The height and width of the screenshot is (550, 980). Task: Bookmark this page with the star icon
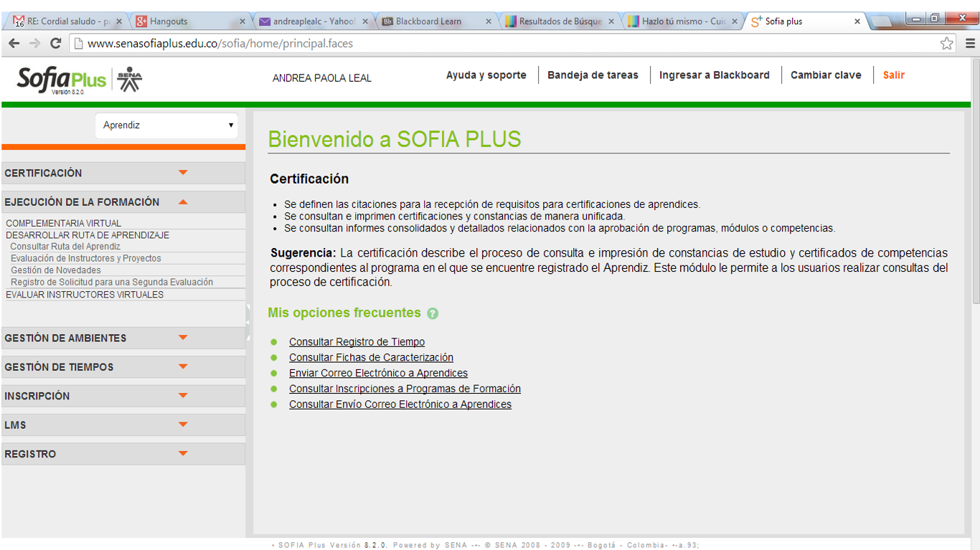(947, 43)
